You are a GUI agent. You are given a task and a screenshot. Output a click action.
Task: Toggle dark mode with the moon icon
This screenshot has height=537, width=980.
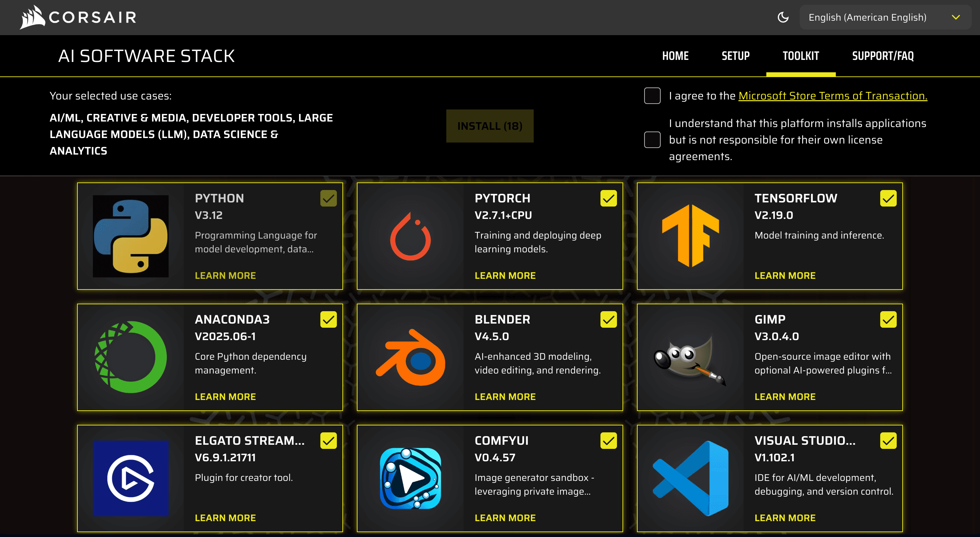[783, 17]
